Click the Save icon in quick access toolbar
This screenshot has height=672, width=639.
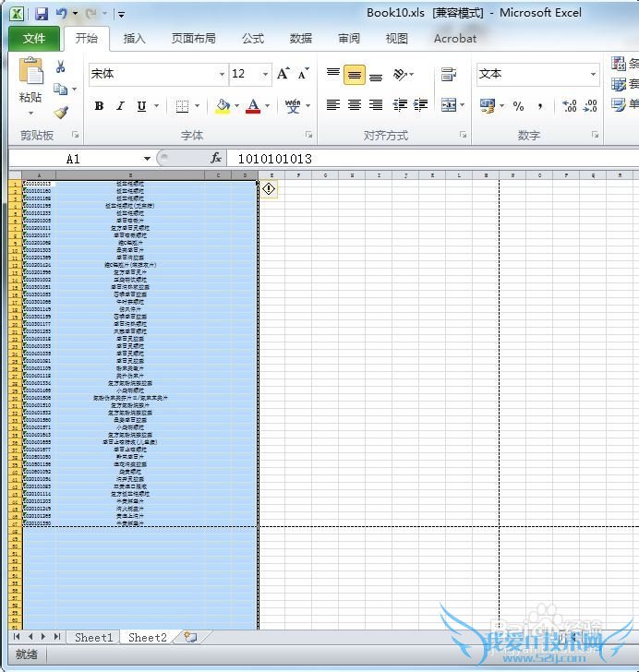42,14
